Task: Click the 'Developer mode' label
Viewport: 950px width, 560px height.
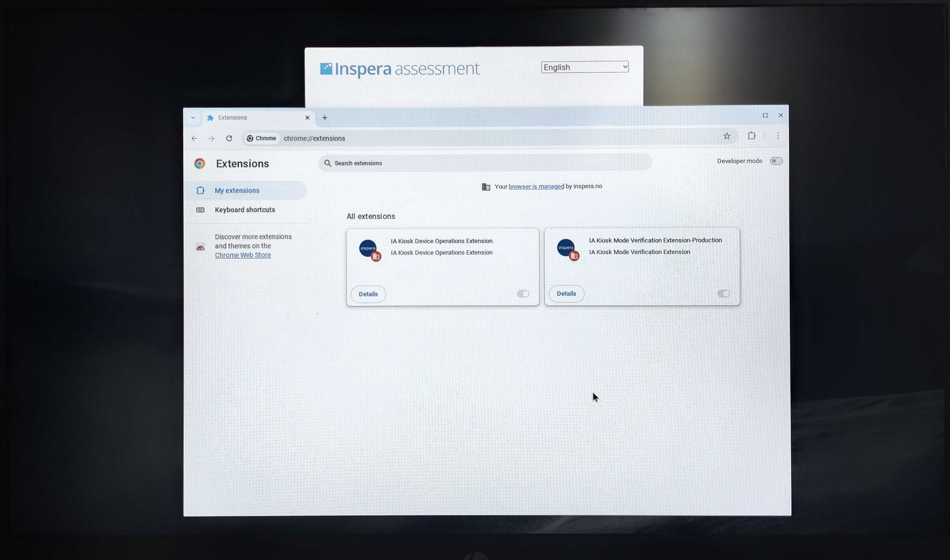Action: (x=739, y=161)
